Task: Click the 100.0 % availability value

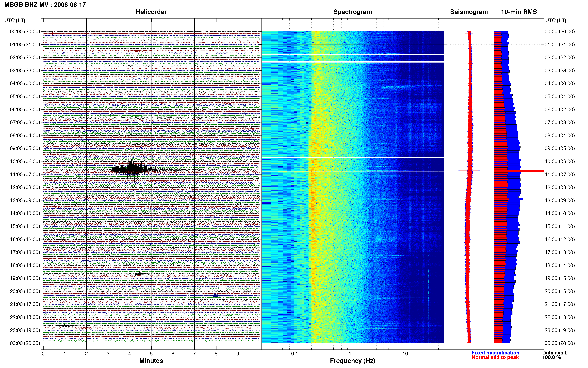Action: pos(552,357)
